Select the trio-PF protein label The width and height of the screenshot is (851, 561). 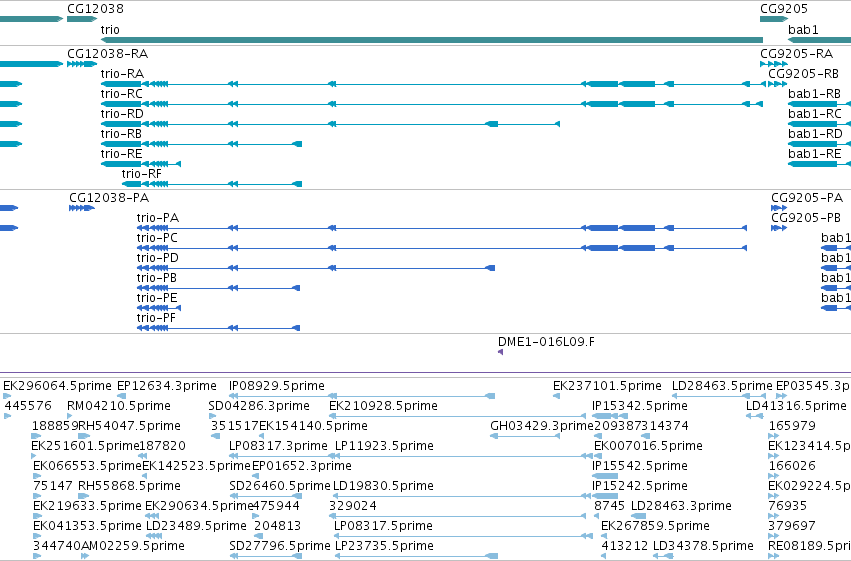(156, 318)
